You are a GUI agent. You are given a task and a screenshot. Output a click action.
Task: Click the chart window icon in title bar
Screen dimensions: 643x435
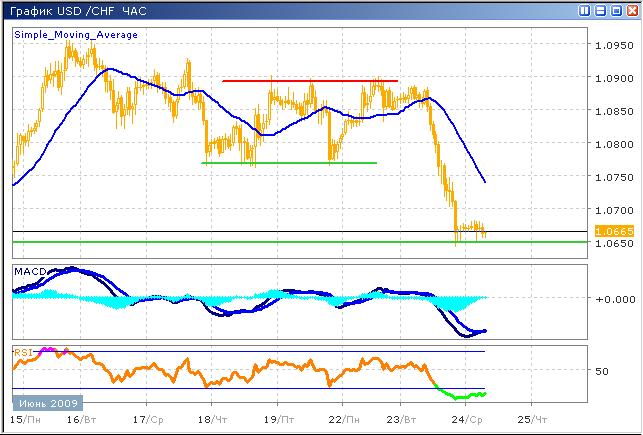10,10
